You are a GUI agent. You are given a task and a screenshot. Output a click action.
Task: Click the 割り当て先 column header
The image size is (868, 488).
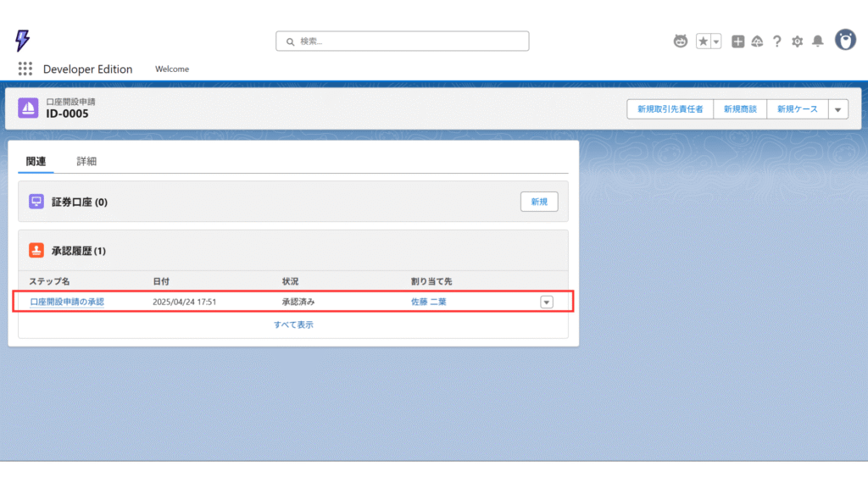click(x=431, y=281)
